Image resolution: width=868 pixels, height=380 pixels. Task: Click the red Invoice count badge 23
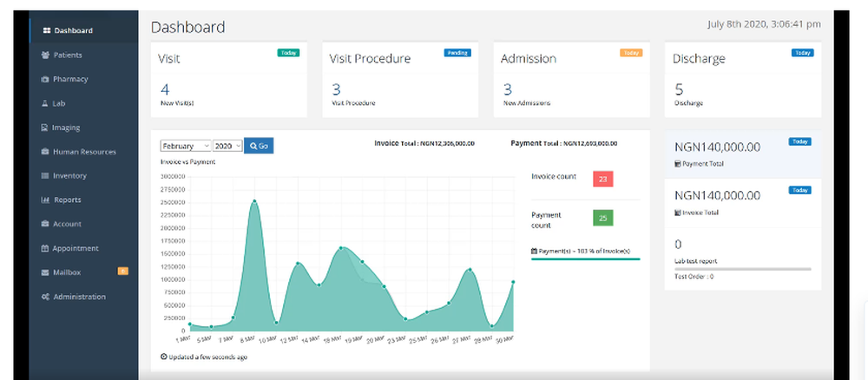[x=603, y=179]
